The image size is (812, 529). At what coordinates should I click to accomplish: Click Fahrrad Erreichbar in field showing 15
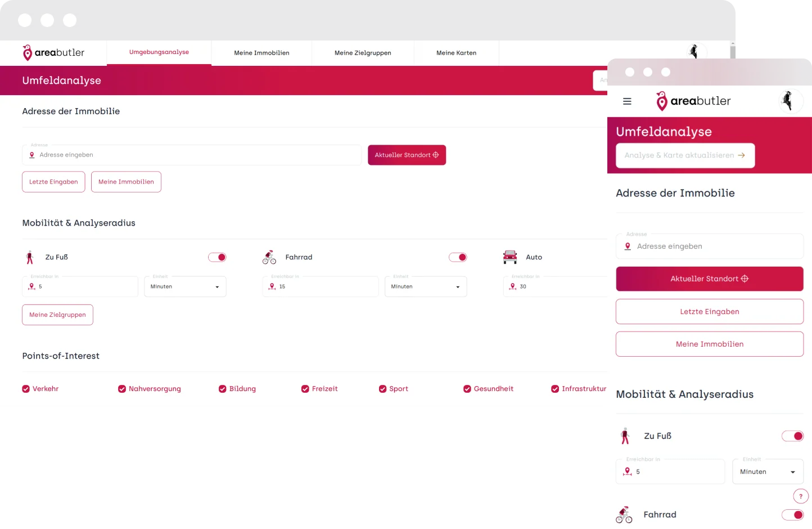point(321,286)
